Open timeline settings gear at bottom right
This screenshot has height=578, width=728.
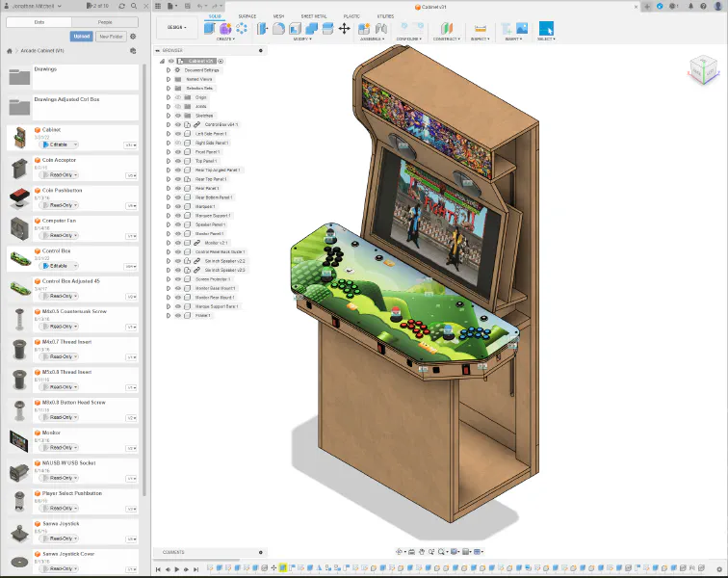[719, 569]
